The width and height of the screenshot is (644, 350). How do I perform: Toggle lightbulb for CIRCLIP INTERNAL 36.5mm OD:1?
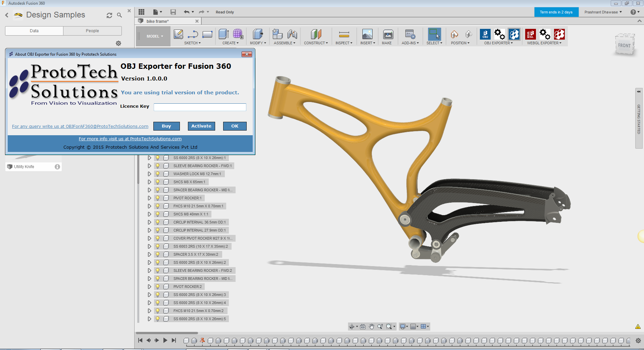pos(157,222)
